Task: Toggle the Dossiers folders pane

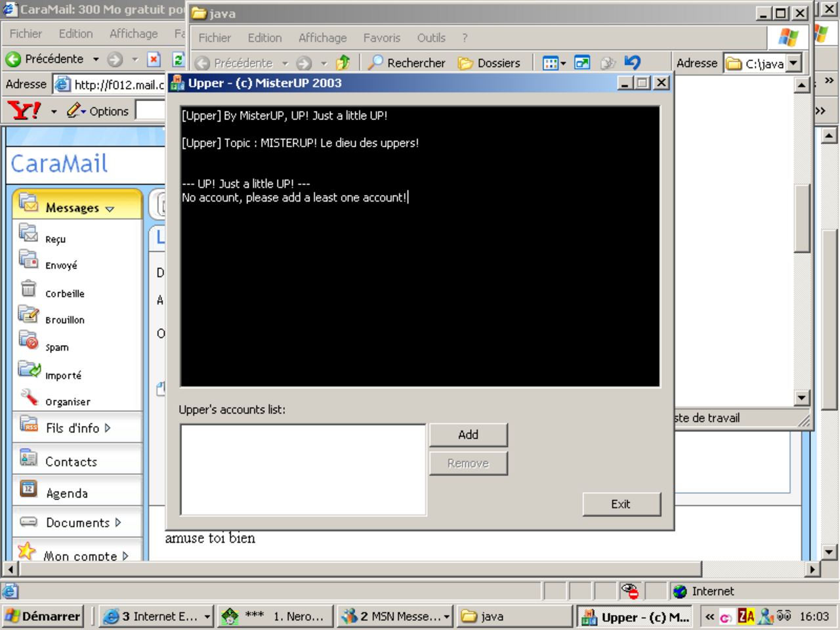Action: coord(490,63)
